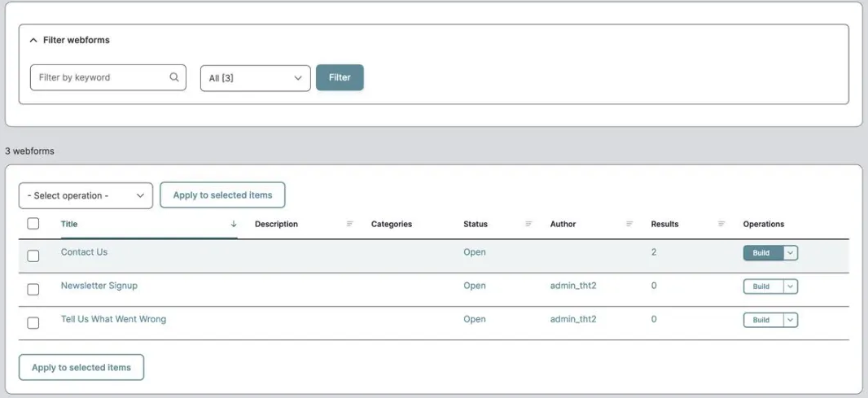This screenshot has height=398, width=868.
Task: Click the Operations column header
Action: [x=764, y=224]
